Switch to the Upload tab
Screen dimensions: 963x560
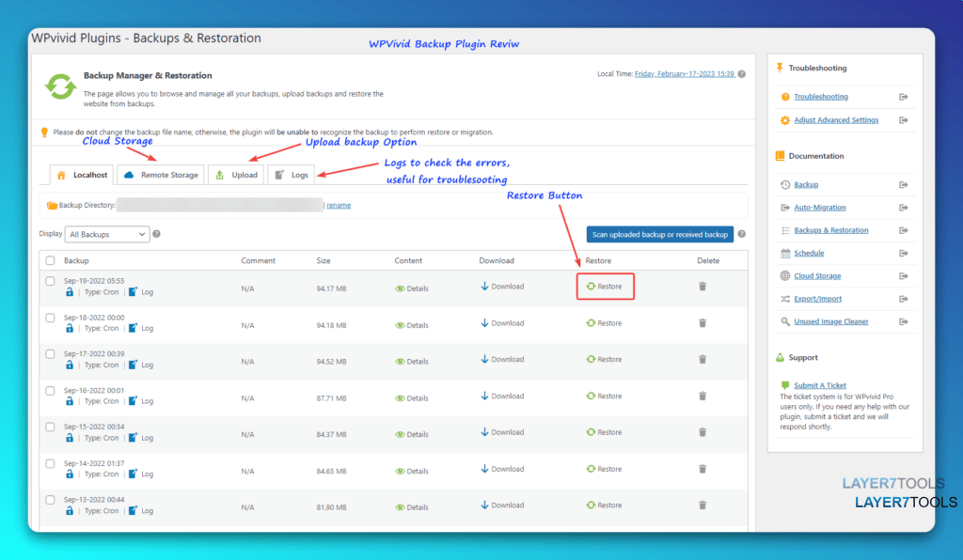[x=236, y=175]
